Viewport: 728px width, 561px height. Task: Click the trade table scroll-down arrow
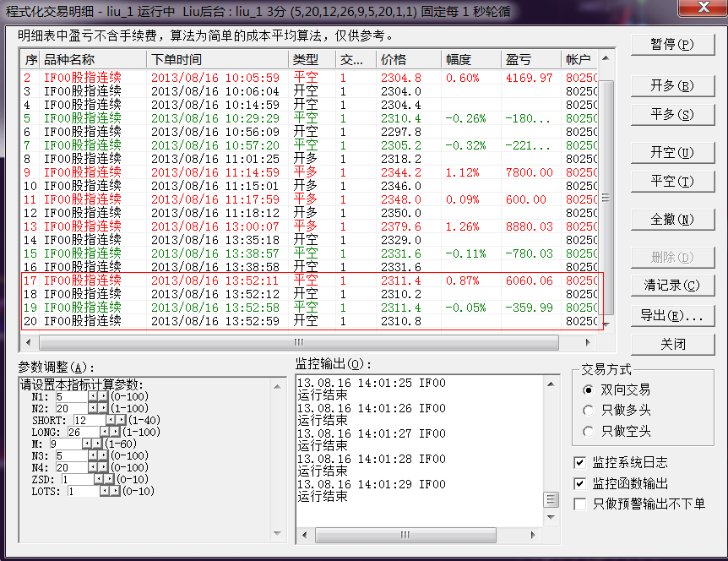click(606, 324)
